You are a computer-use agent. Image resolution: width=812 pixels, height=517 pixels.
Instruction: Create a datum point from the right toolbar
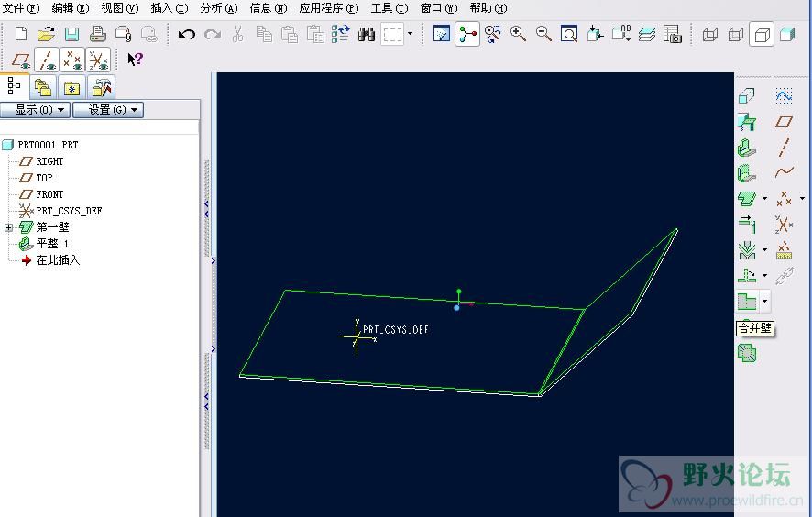784,198
